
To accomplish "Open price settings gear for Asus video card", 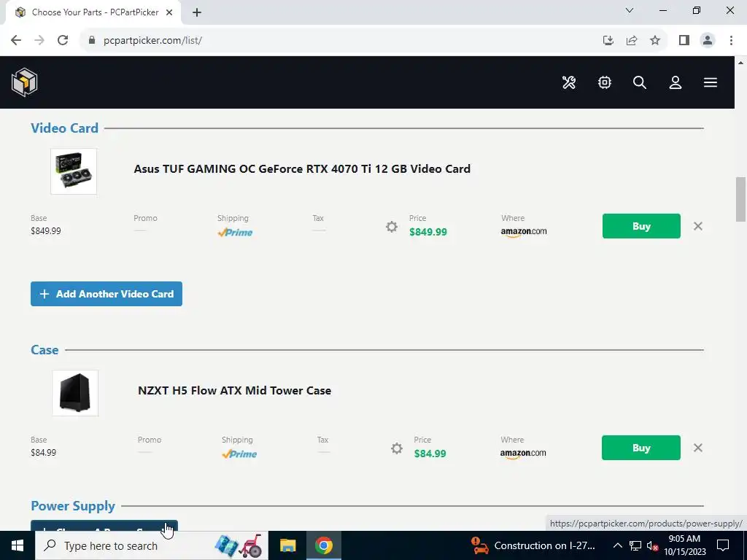I will tap(392, 227).
